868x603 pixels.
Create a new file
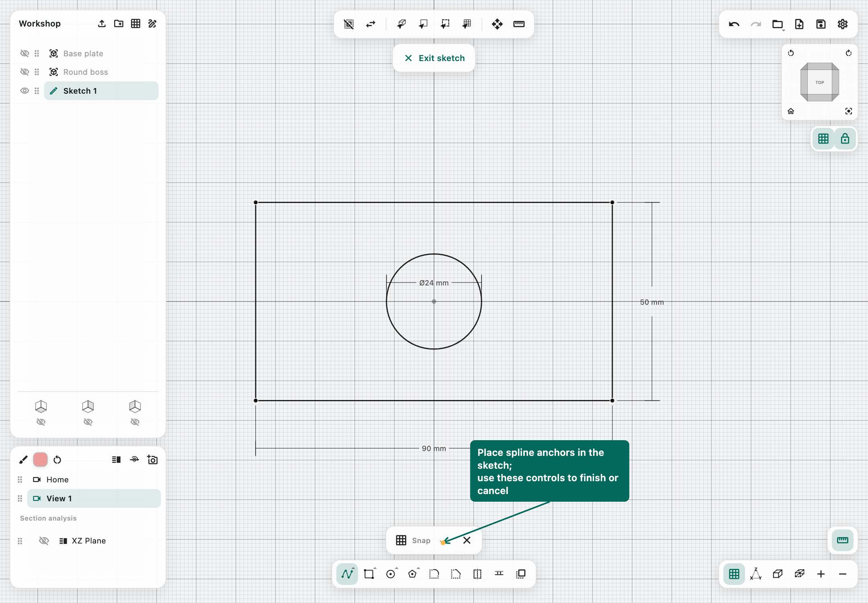(x=799, y=24)
